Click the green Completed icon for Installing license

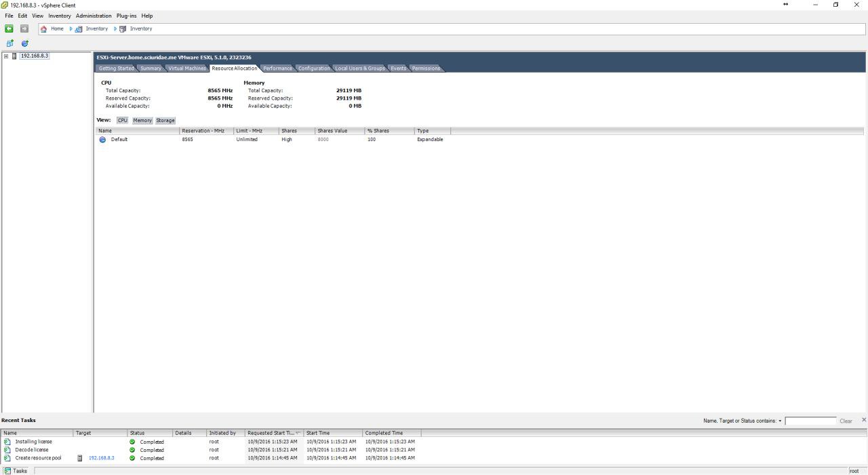click(x=132, y=441)
